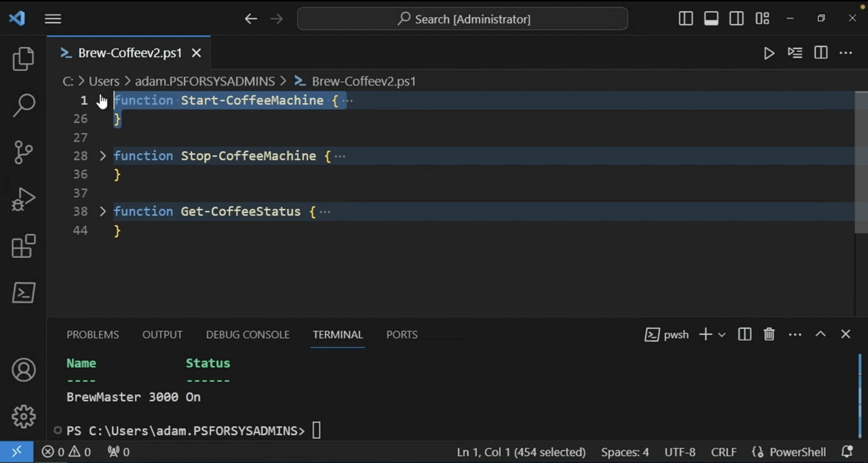
Task: Switch to OUTPUT tab
Action: (162, 335)
